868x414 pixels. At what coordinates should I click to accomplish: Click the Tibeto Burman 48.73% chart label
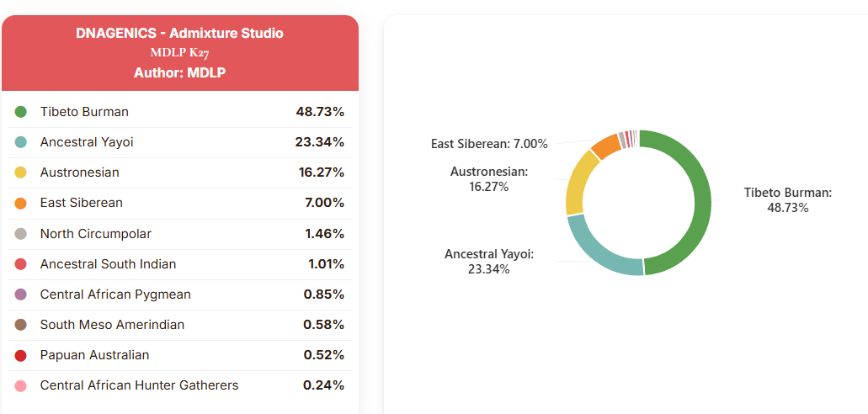tap(787, 200)
